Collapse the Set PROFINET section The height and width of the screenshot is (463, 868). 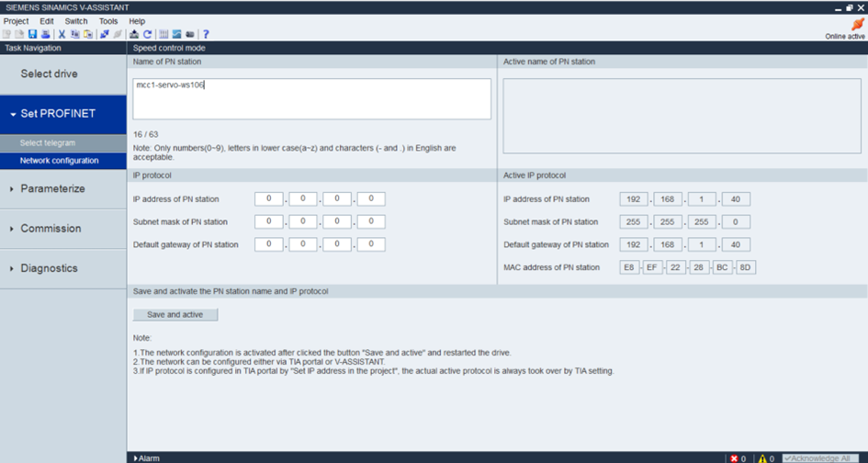click(x=13, y=114)
